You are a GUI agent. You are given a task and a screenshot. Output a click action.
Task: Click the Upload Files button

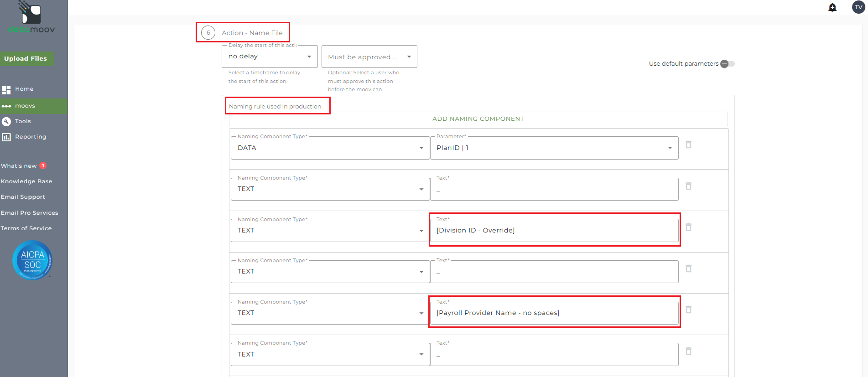[26, 59]
